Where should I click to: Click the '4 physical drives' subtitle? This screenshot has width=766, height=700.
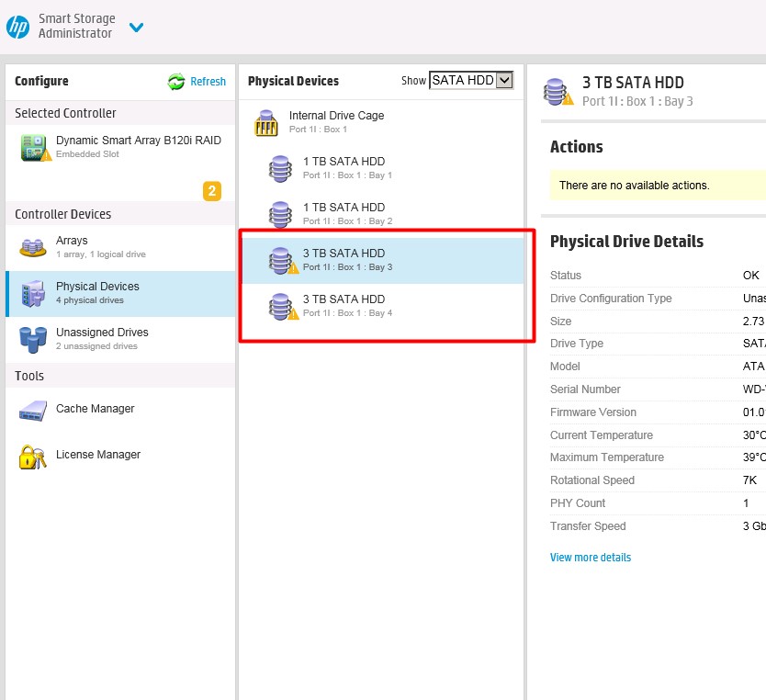pyautogui.click(x=90, y=300)
